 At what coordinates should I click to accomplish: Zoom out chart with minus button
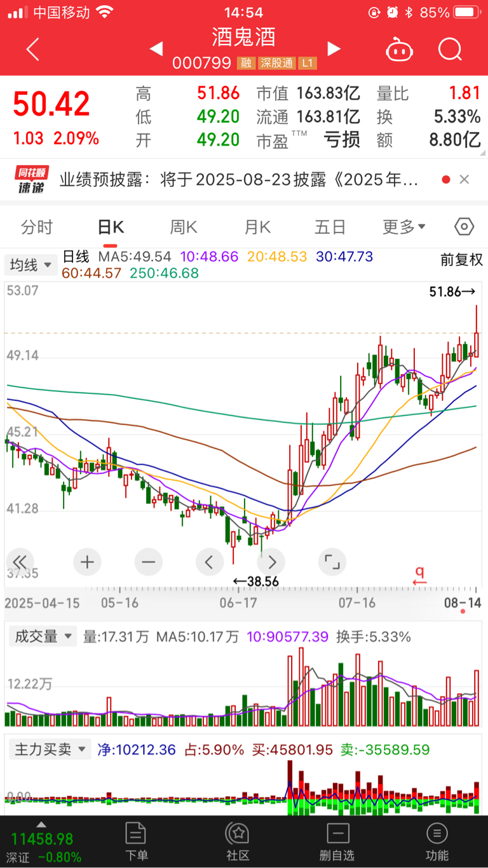pyautogui.click(x=148, y=562)
